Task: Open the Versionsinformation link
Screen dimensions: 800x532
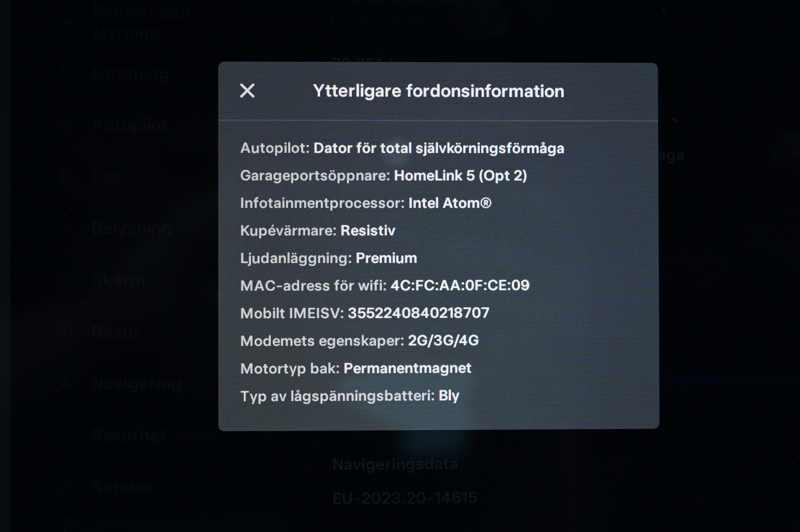Action: click(x=733, y=379)
